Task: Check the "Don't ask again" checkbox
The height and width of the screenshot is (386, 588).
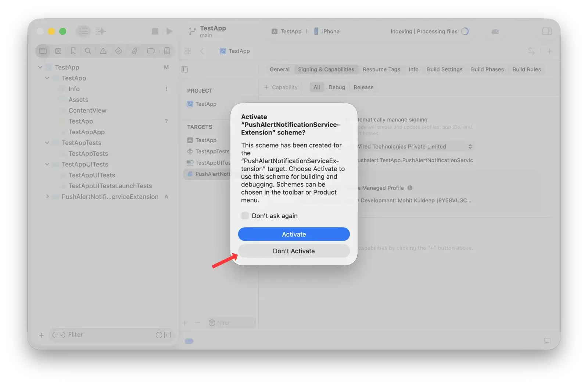Action: [245, 216]
